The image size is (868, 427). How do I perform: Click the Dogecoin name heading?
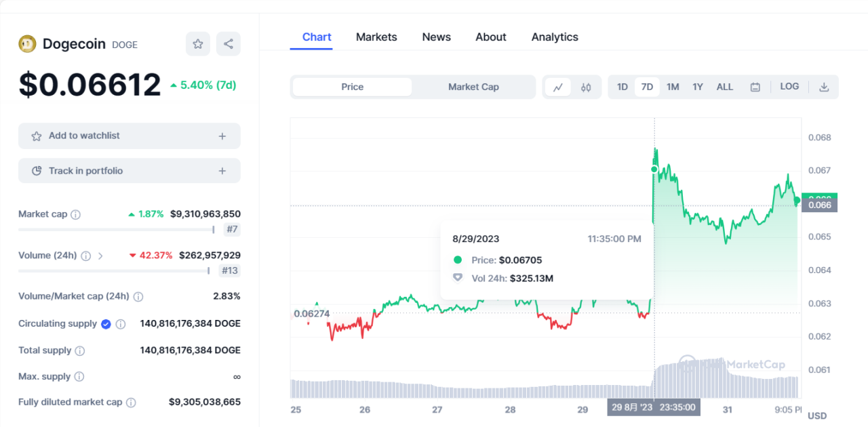click(74, 44)
